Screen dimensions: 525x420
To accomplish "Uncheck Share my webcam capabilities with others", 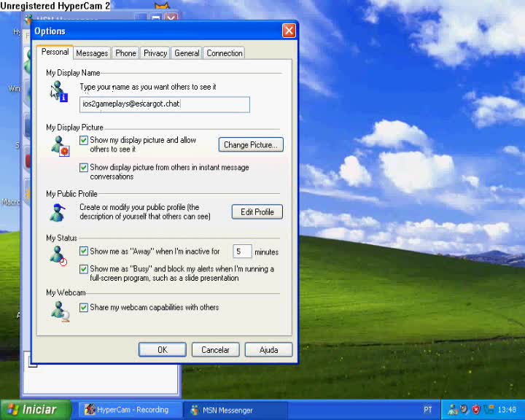I will click(84, 308).
